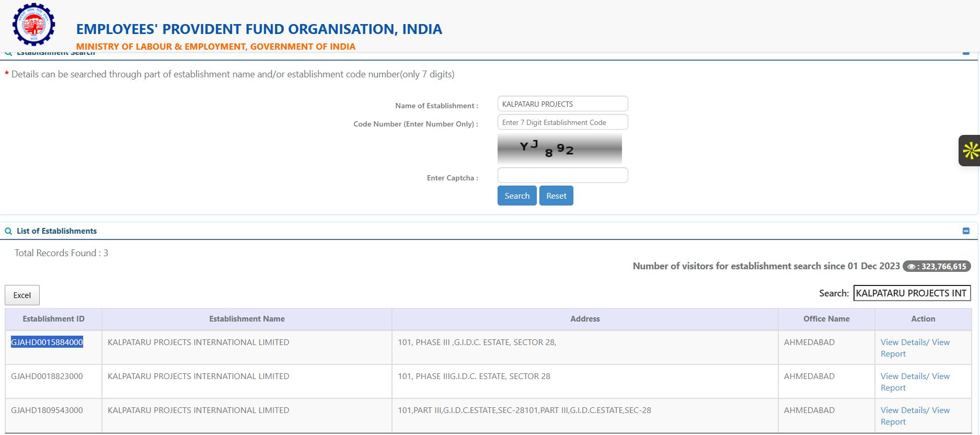
Task: Collapse the Establishment Search panel
Action: (x=966, y=53)
